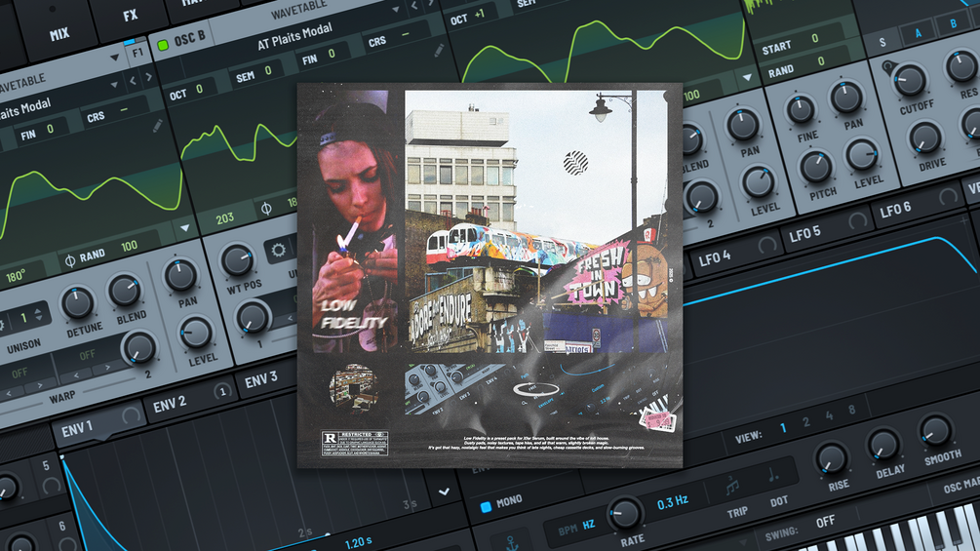Click the modulation circle on LFO 5 tab
This screenshot has width=980, height=551.
click(857, 220)
